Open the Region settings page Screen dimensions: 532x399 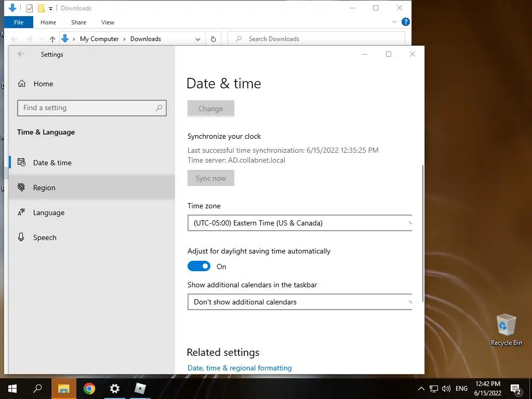91,187
